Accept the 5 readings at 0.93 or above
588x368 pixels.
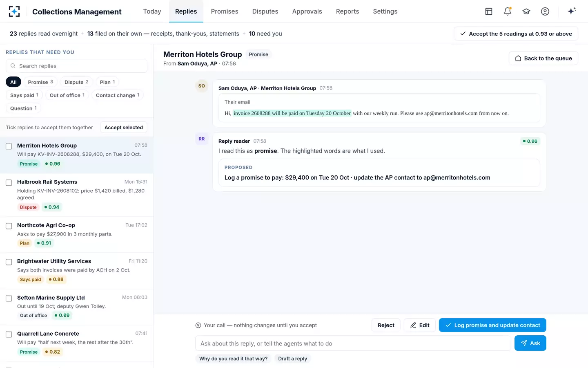(x=516, y=34)
